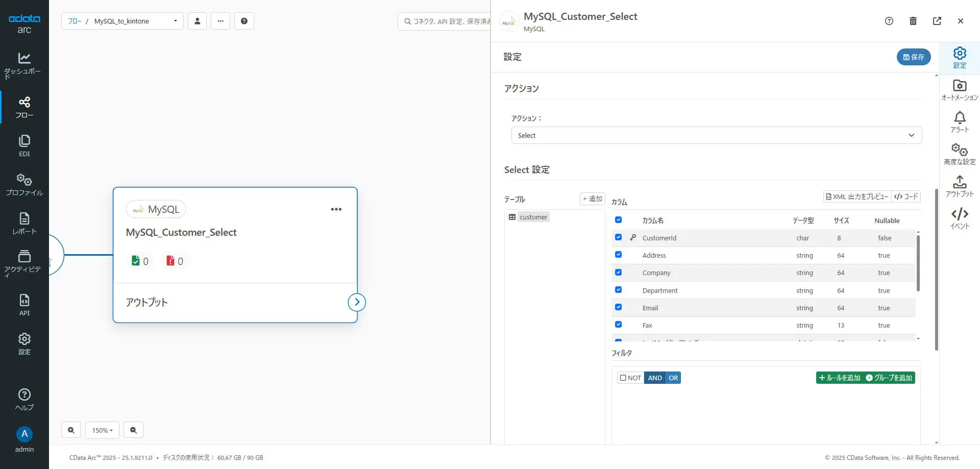The height and width of the screenshot is (469, 980).
Task: Open the connector in a new window
Action: click(x=937, y=21)
